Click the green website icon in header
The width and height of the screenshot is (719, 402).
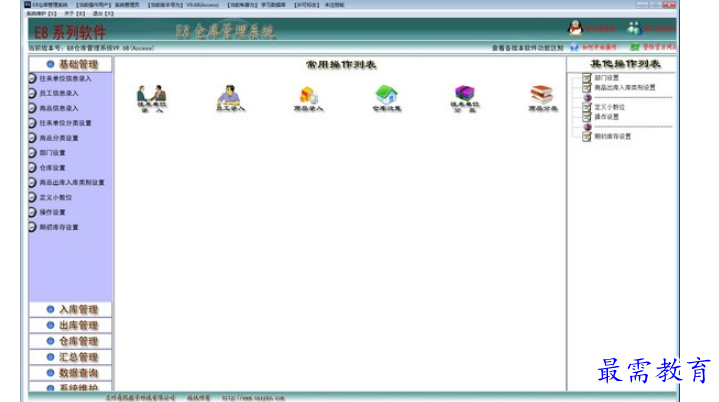pyautogui.click(x=635, y=47)
